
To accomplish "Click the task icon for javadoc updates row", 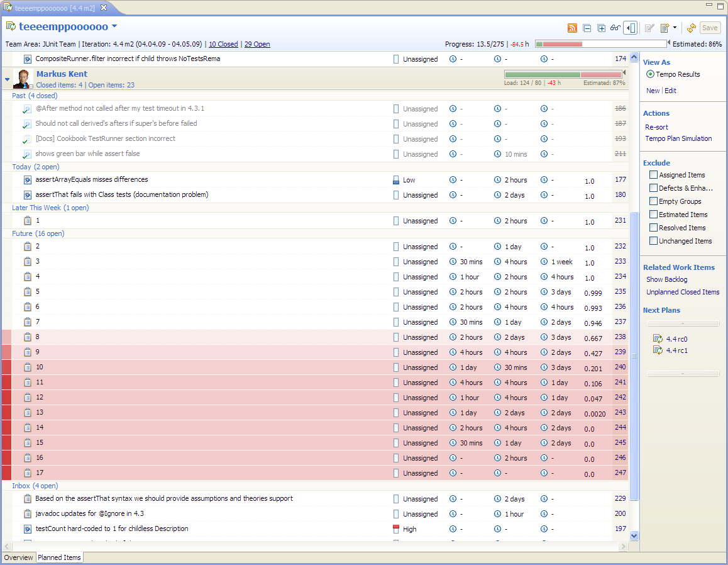I will point(28,514).
